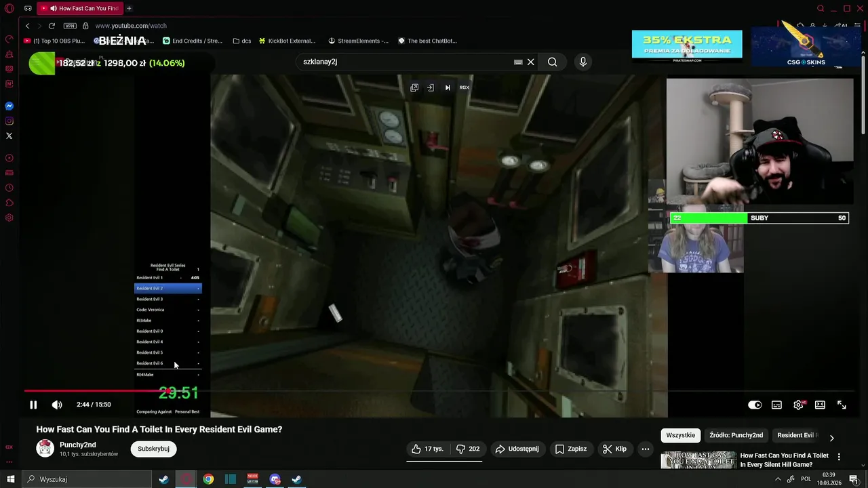Open the Opera menu logo
Image resolution: width=868 pixels, height=488 pixels.
pos(9,8)
